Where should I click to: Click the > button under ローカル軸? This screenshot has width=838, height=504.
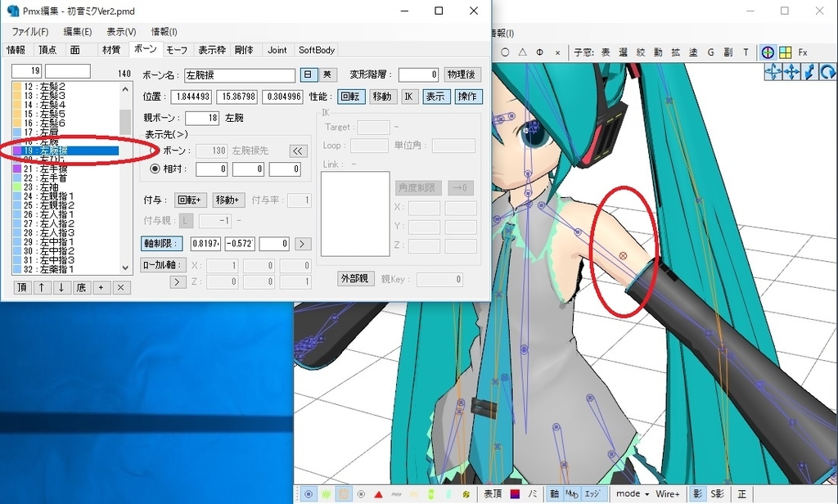click(178, 281)
